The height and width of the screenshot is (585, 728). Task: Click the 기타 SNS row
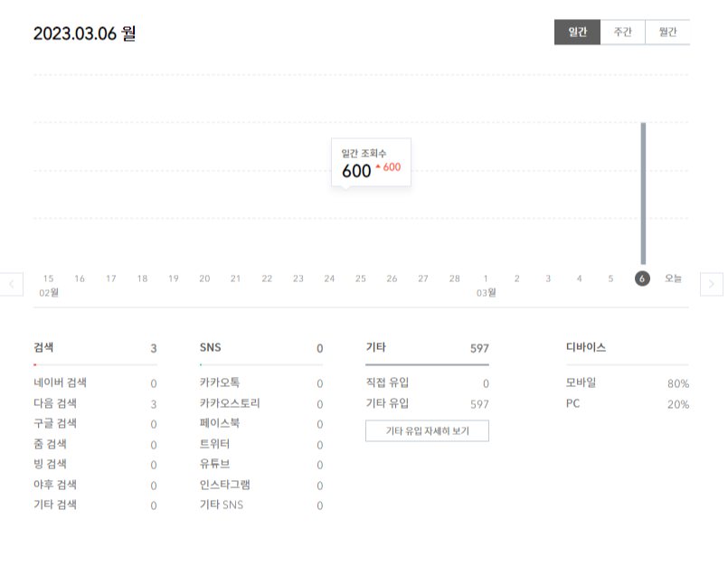261,505
